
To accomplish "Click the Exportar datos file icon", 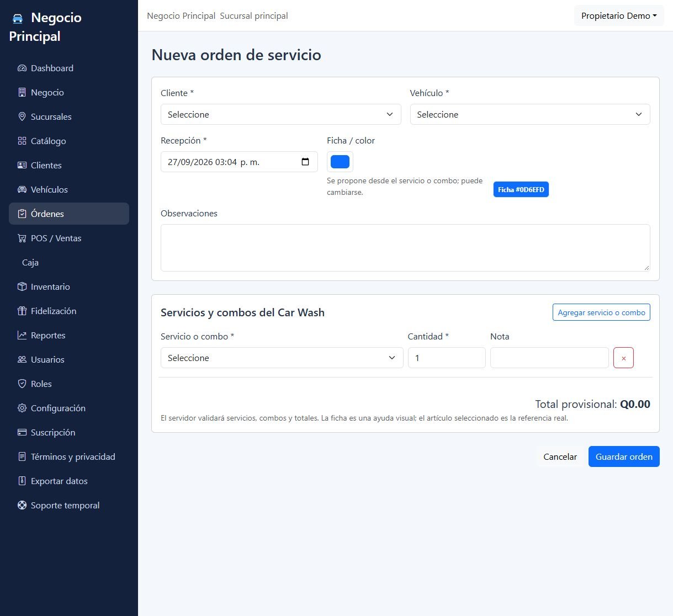I will (x=22, y=481).
